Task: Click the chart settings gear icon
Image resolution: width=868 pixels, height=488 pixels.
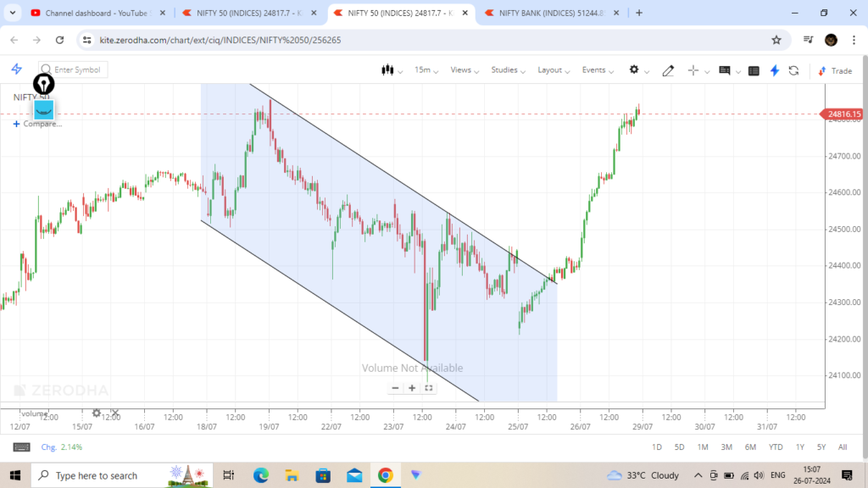Action: 634,70
